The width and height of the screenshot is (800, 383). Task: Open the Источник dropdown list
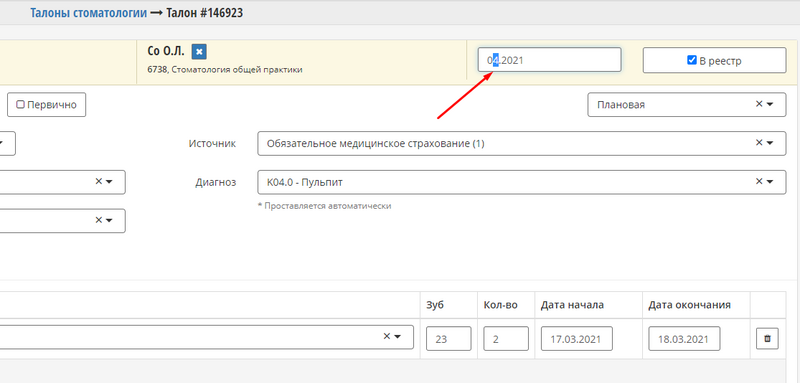(770, 143)
